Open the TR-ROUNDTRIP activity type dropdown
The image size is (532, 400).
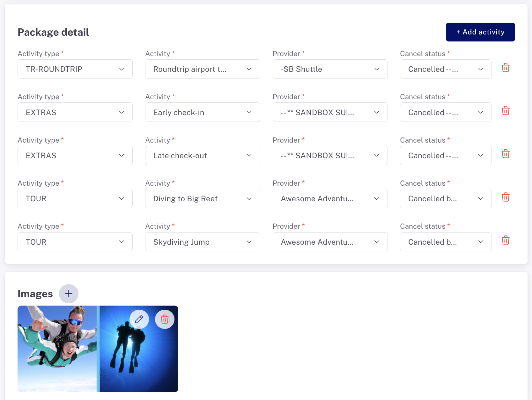tap(75, 69)
